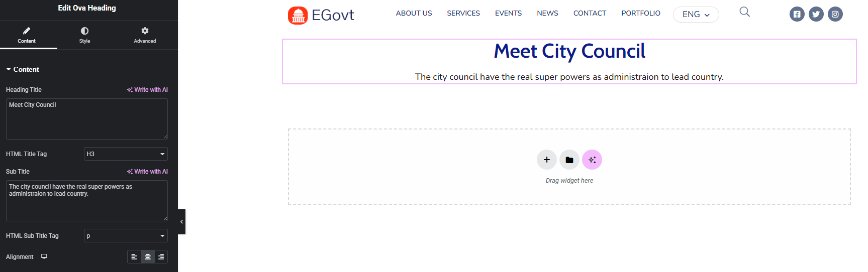Set alignment to center
The image size is (868, 272).
coord(148,257)
